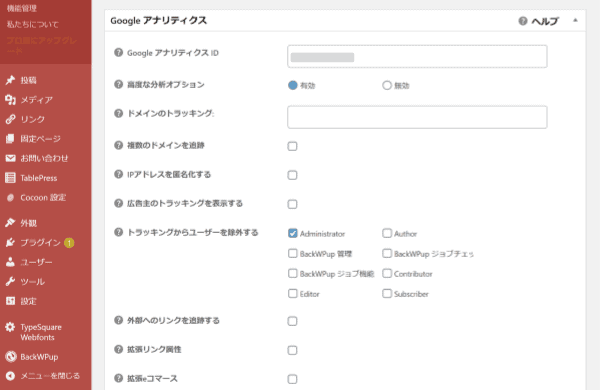The image size is (600, 390).
Task: Click help icon next to 拡張eコマース
Action: pos(119,378)
